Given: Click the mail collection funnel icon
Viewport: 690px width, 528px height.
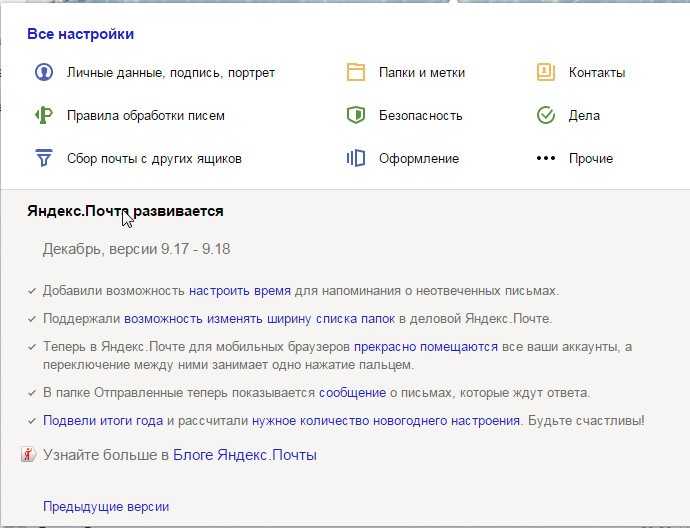Looking at the screenshot, I should point(44,158).
